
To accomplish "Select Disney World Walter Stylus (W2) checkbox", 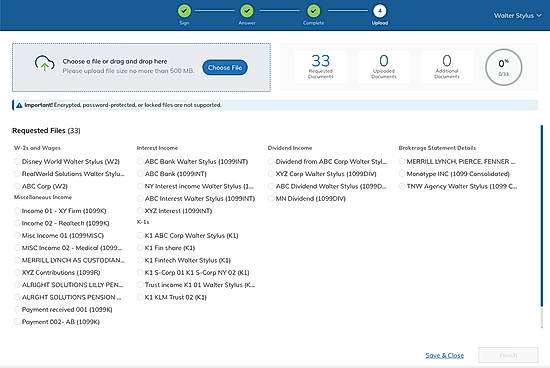I will pos(17,161).
